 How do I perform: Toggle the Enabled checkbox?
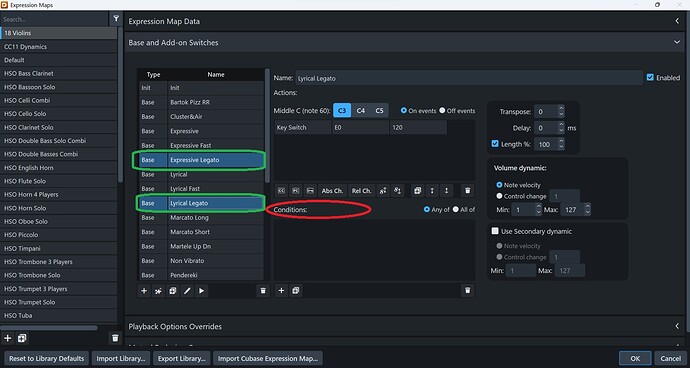tap(650, 77)
